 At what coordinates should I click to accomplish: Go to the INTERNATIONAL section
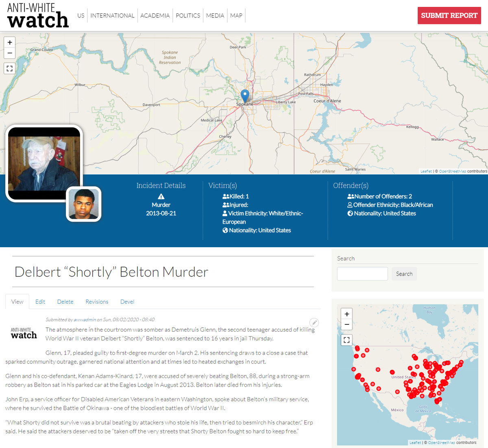point(112,15)
